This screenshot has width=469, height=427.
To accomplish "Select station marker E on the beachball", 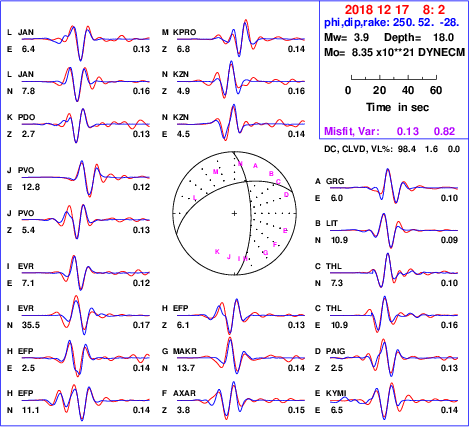I will click(285, 231).
